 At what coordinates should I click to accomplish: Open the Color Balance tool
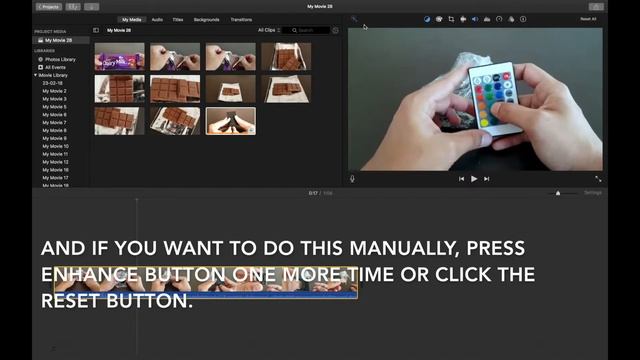click(x=427, y=19)
